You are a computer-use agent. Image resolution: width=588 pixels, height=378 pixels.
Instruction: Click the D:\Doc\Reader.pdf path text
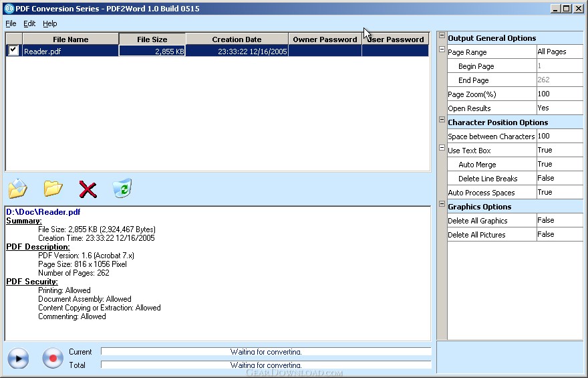click(x=43, y=212)
